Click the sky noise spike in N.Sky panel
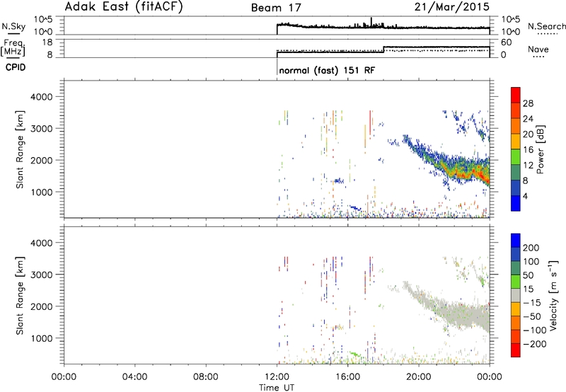 [x=371, y=22]
